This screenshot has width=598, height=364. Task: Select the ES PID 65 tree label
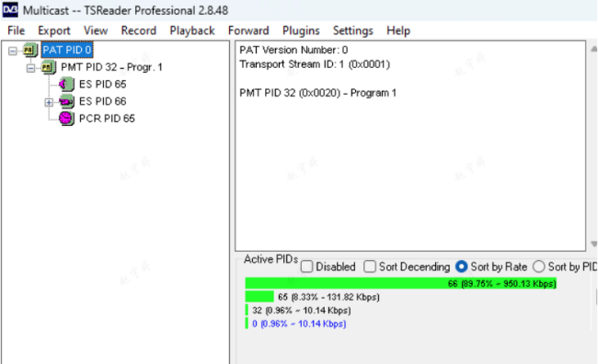click(103, 85)
